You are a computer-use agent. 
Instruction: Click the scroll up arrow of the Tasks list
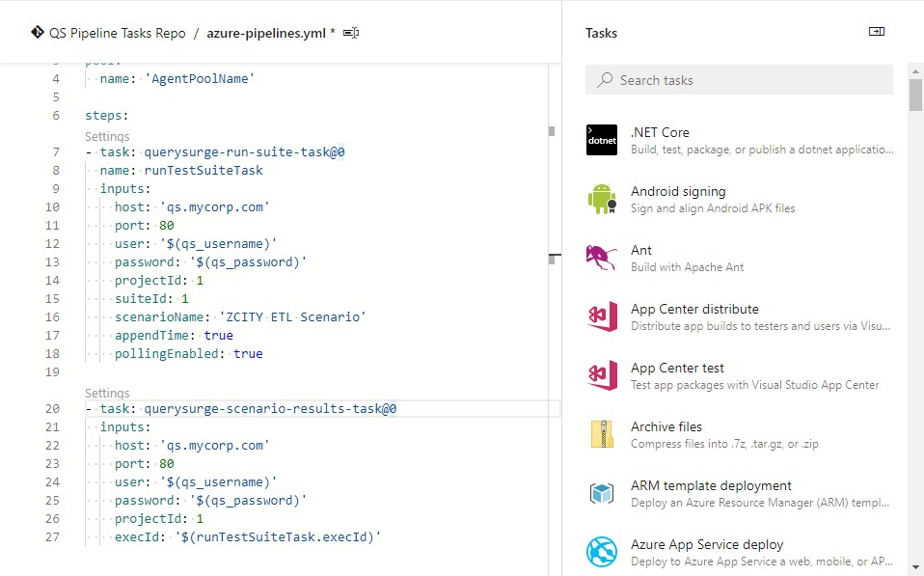[x=915, y=70]
